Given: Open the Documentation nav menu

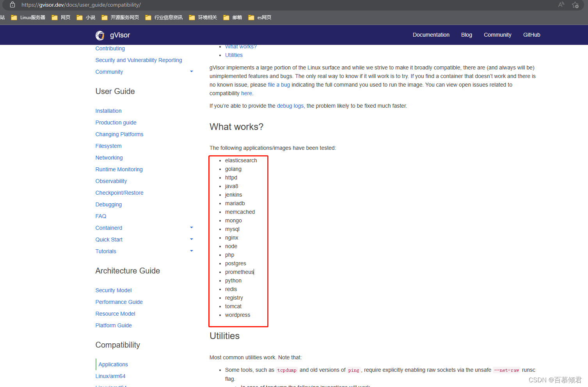Looking at the screenshot, I should 431,35.
